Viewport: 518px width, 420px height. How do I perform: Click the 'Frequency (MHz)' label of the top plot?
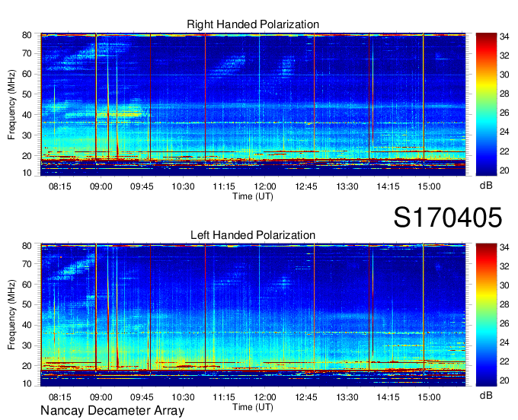coord(11,104)
